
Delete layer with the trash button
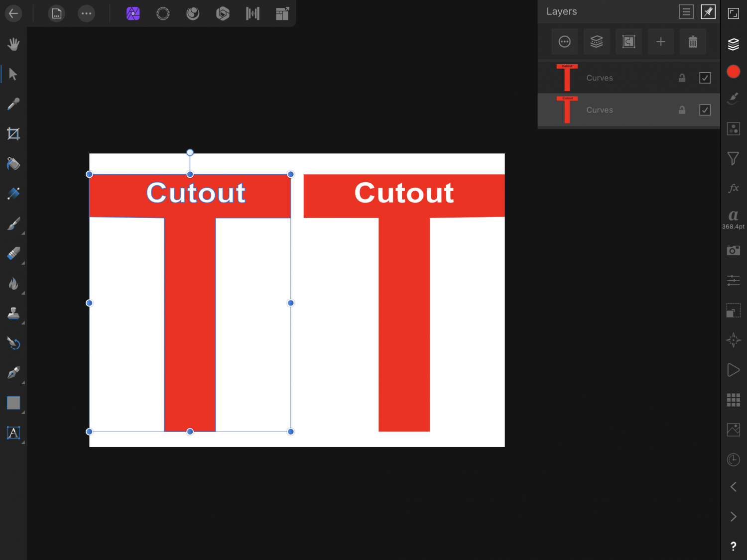point(693,42)
